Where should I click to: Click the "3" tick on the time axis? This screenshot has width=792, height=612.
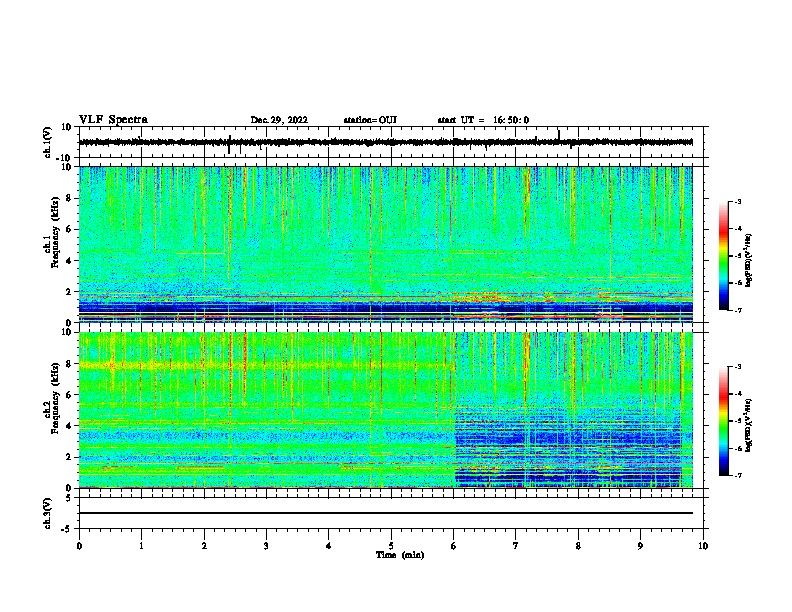[x=266, y=546]
